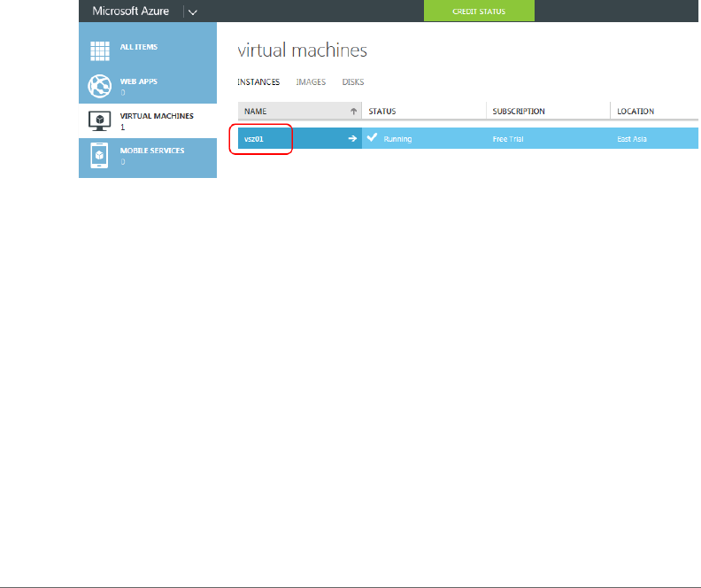Switch to the Disks tab
This screenshot has height=588, width=701.
pyautogui.click(x=353, y=82)
